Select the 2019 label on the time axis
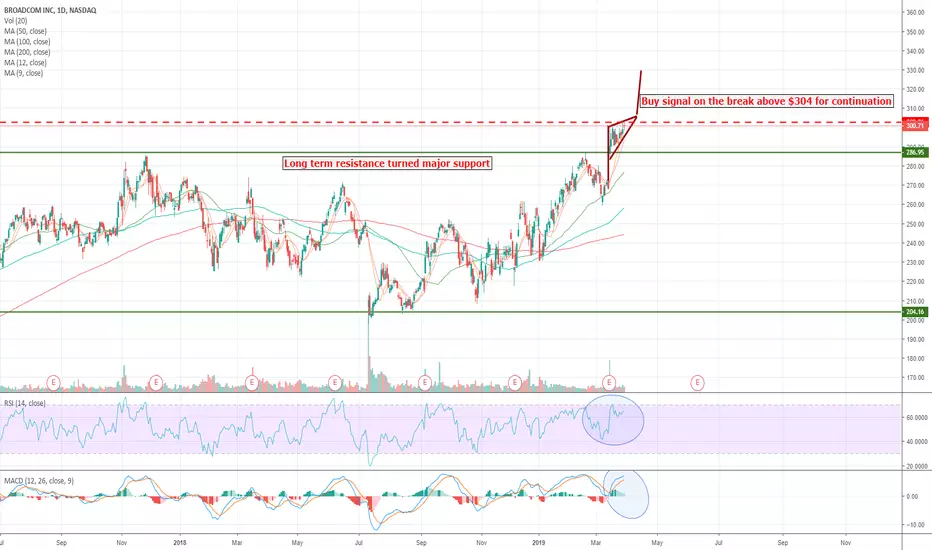This screenshot has width=932, height=550. (x=539, y=542)
